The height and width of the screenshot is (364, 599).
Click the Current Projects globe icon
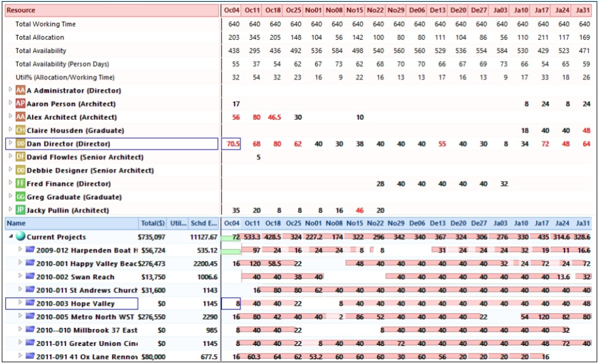[x=20, y=236]
